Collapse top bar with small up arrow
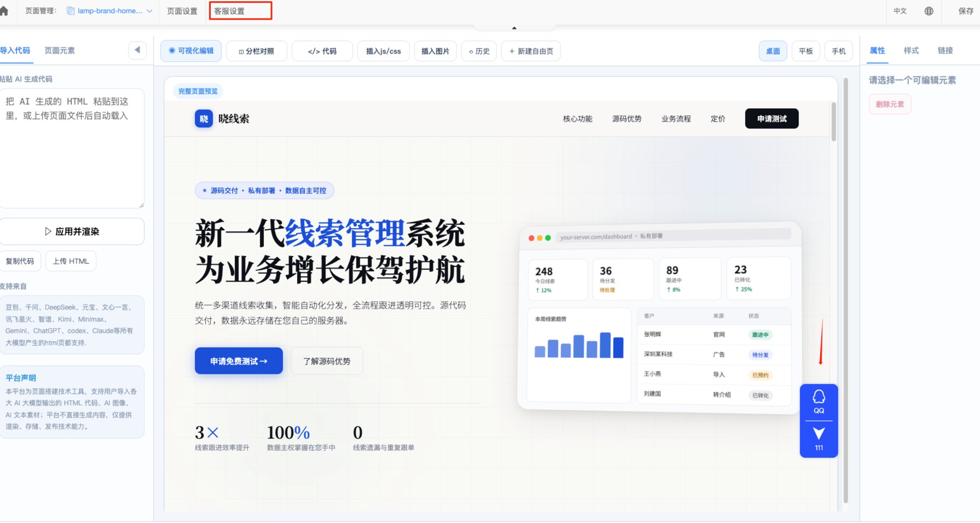Screen dimensions: 980x523 coord(514,27)
